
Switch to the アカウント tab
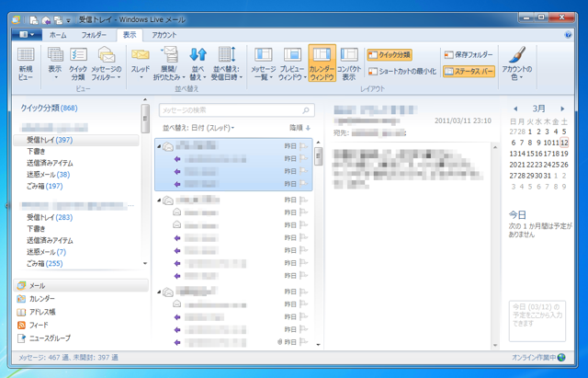164,35
